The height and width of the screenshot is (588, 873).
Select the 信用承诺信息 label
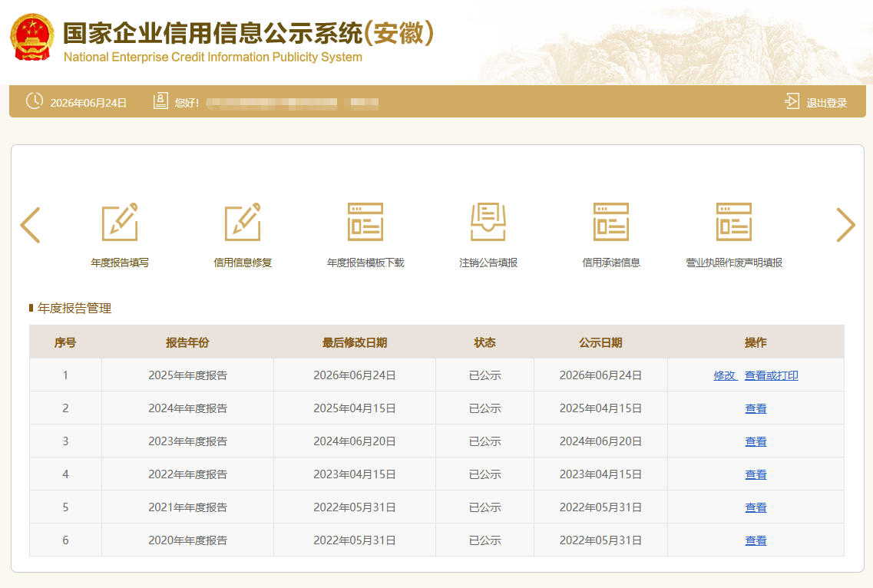point(610,263)
